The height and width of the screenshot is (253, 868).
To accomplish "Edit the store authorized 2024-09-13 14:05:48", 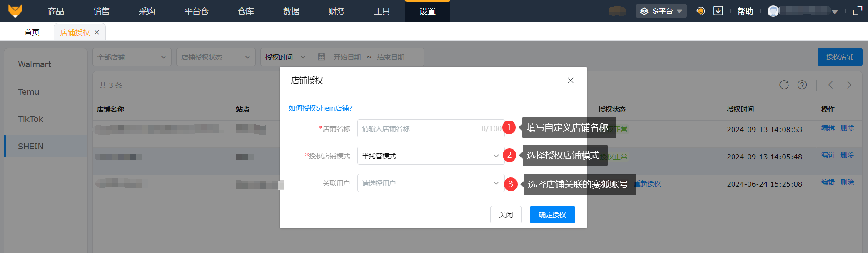I will click(828, 155).
